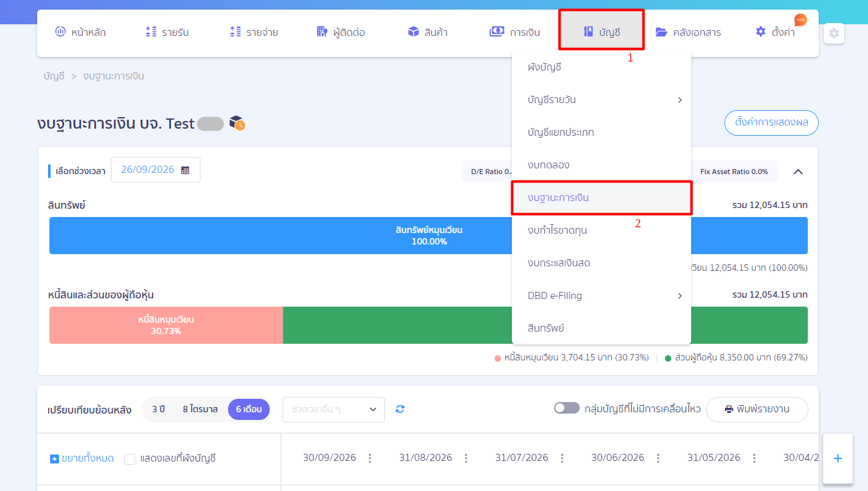Viewport: 868px width, 491px height.
Task: Choose งบกระแสเงินสด from the menu
Action: click(601, 263)
